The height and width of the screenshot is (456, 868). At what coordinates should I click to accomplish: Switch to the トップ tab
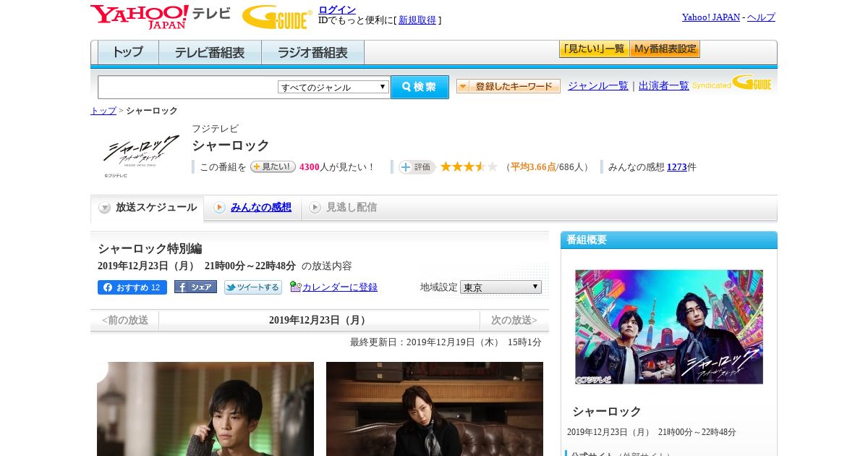[x=128, y=53]
